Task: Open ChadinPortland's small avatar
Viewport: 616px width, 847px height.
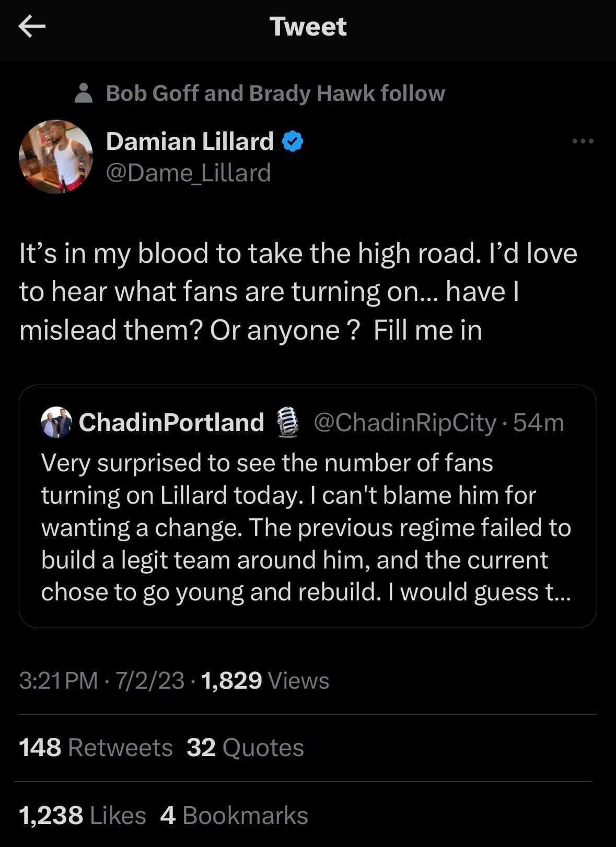Action: pyautogui.click(x=56, y=422)
